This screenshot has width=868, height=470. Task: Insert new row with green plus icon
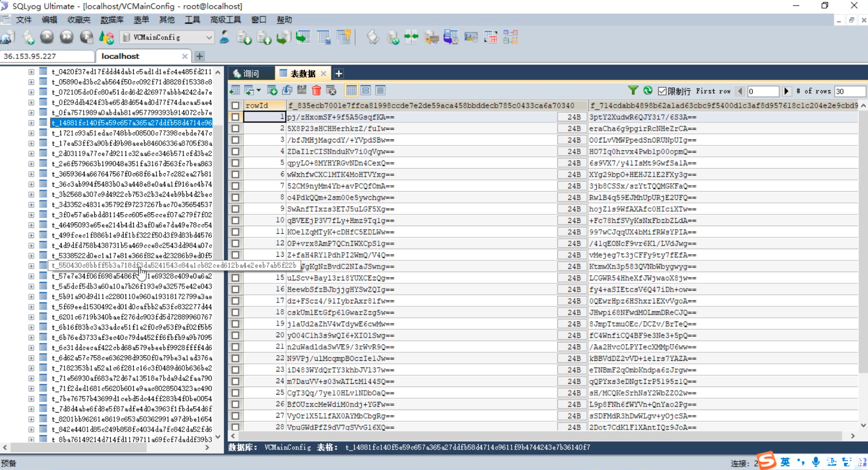point(272,91)
